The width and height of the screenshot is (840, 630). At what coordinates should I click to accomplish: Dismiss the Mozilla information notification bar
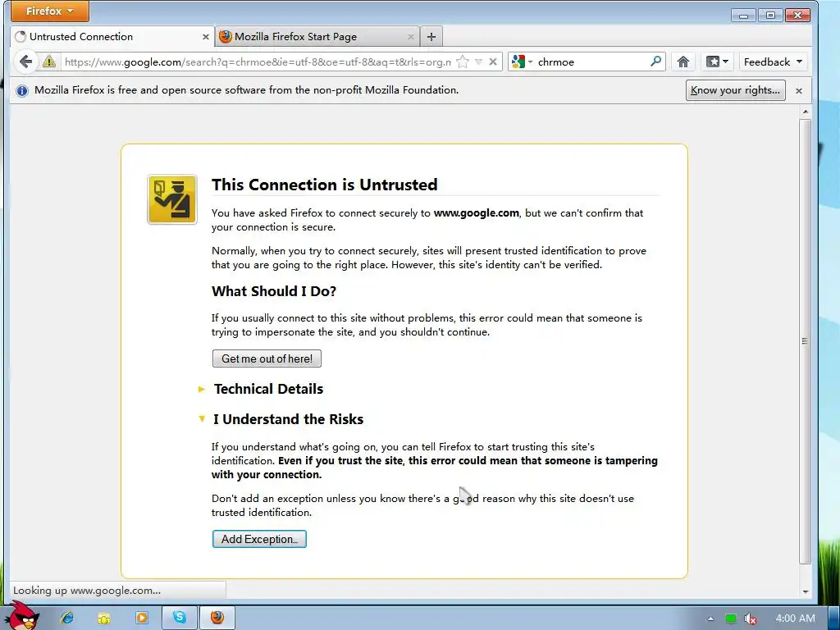[799, 90]
